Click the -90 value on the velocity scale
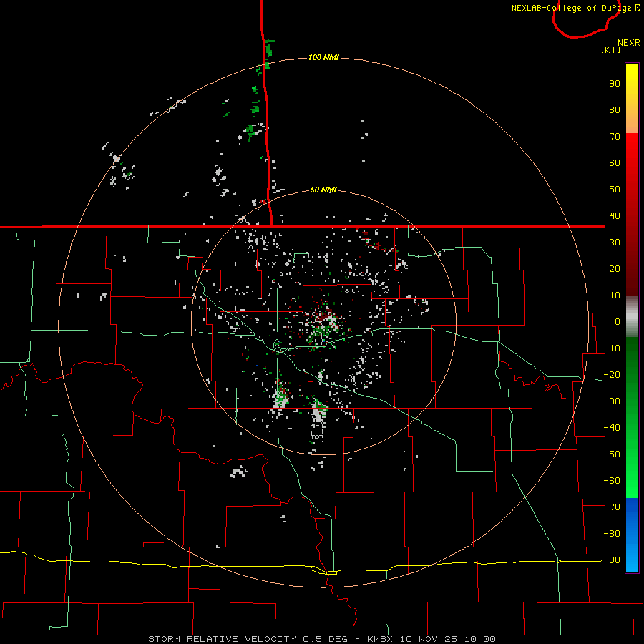The image size is (644, 644). coord(612,560)
